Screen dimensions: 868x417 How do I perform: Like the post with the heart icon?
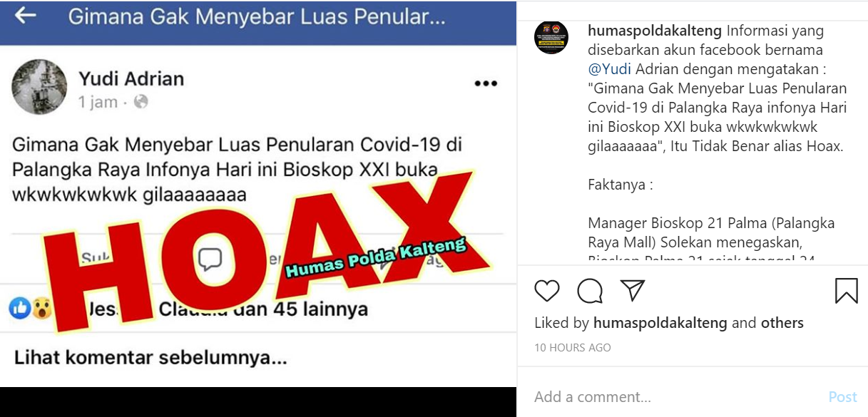[547, 291]
